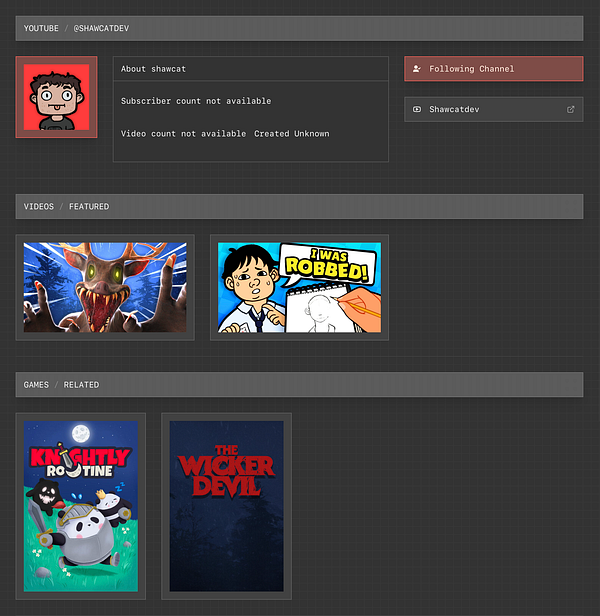Image resolution: width=600 pixels, height=616 pixels.
Task: Click the user icon in Following Channel
Action: (417, 69)
